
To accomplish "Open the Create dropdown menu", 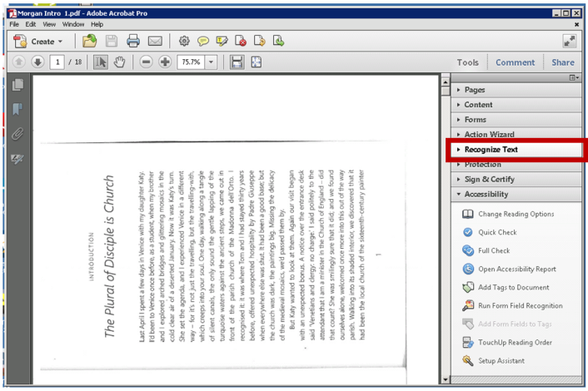I will (38, 41).
